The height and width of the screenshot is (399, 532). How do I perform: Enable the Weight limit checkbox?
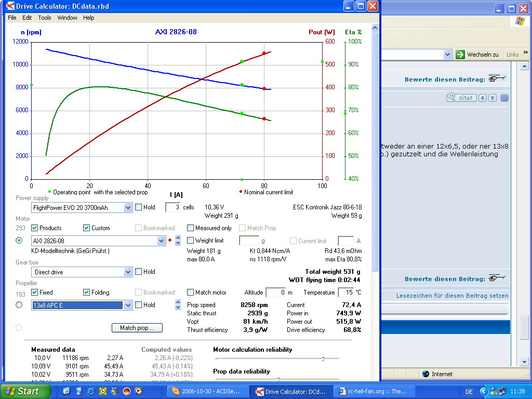tap(190, 240)
